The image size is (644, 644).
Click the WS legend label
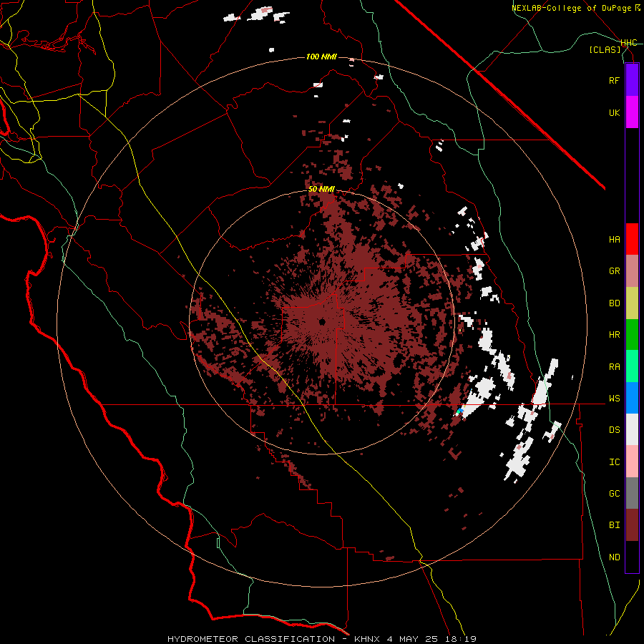(x=614, y=399)
